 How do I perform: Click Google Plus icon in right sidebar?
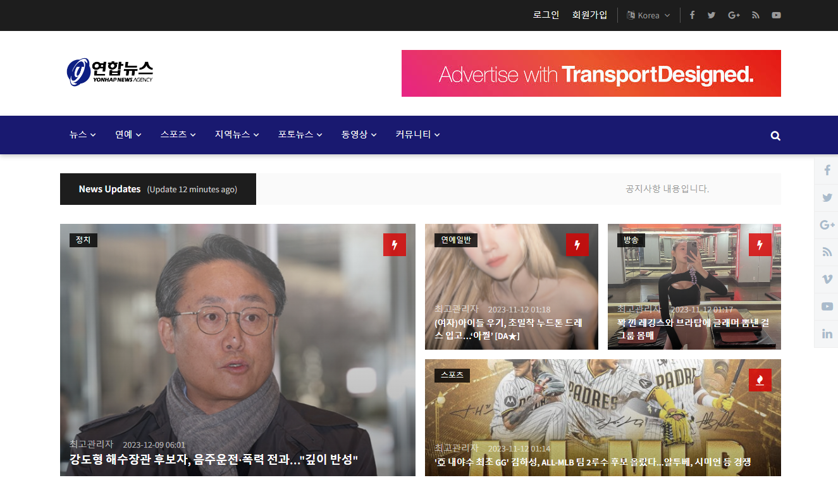pos(827,224)
